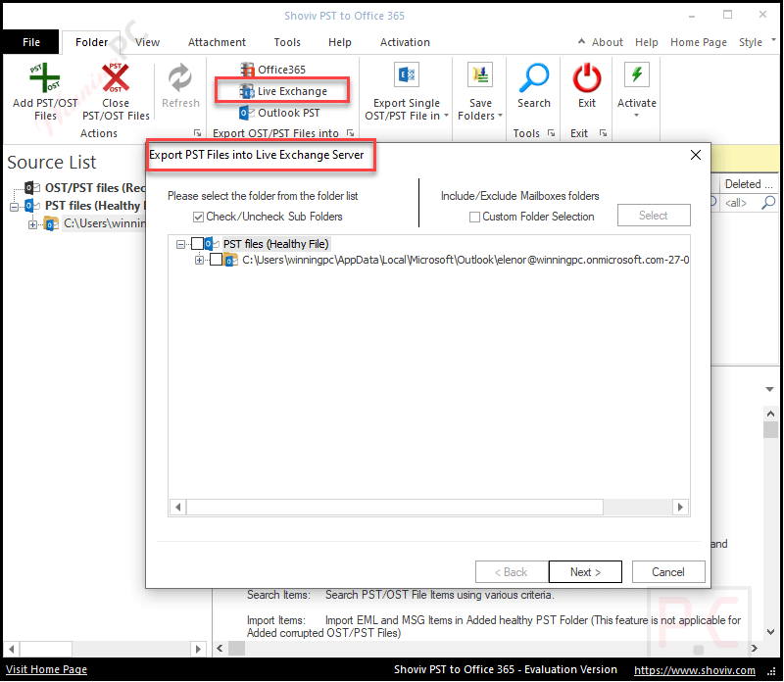Expand C:\Users\winnin node in Source List
The height and width of the screenshot is (682, 784).
(32, 224)
